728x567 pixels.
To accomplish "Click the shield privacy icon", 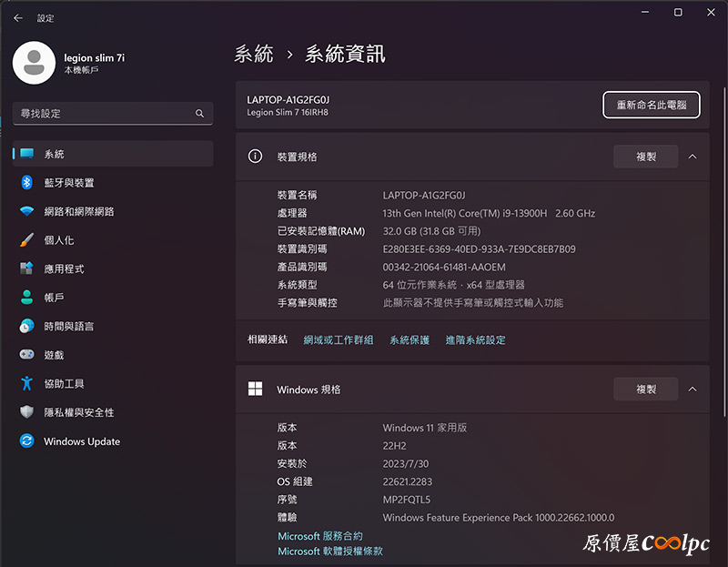I will [27, 412].
